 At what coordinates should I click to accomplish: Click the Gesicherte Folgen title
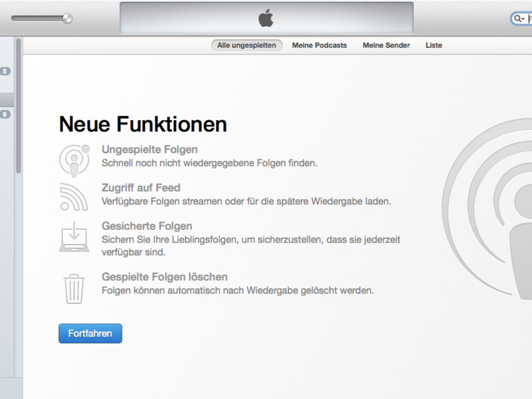(147, 226)
